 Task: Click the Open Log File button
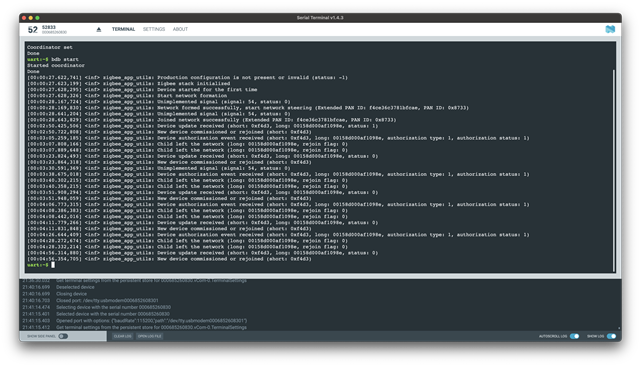point(149,336)
